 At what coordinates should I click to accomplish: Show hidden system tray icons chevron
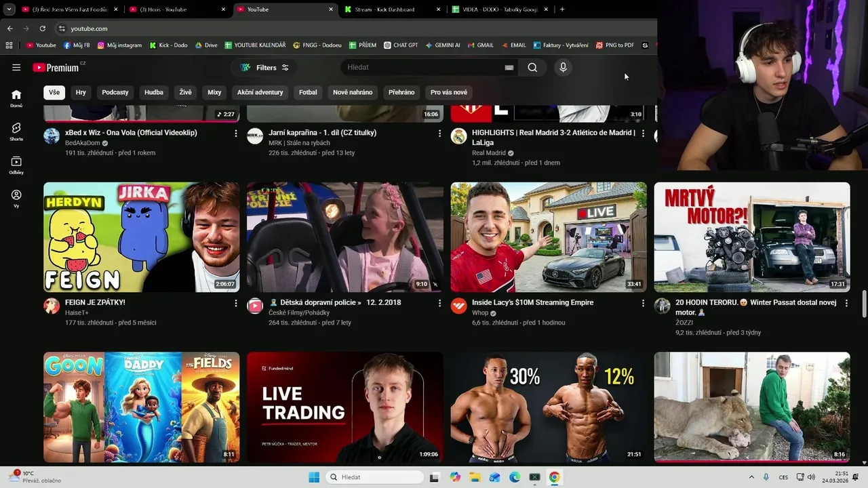pos(751,477)
